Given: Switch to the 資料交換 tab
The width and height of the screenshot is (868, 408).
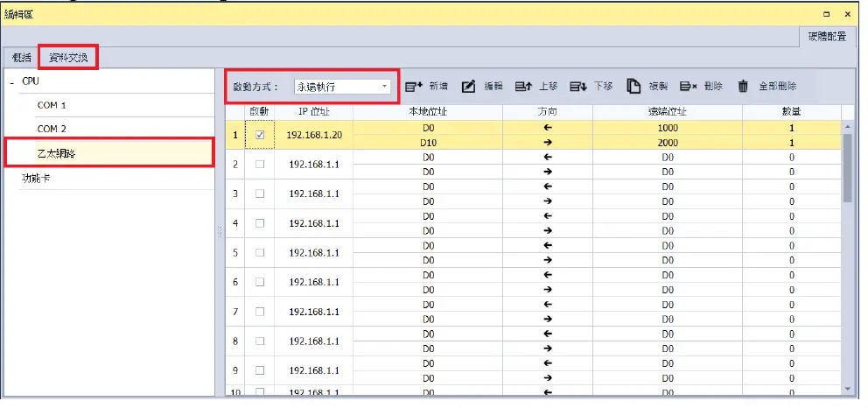Looking at the screenshot, I should (68, 58).
